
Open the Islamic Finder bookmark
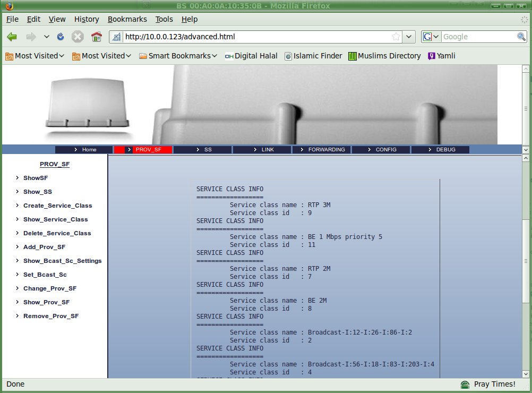(313, 56)
